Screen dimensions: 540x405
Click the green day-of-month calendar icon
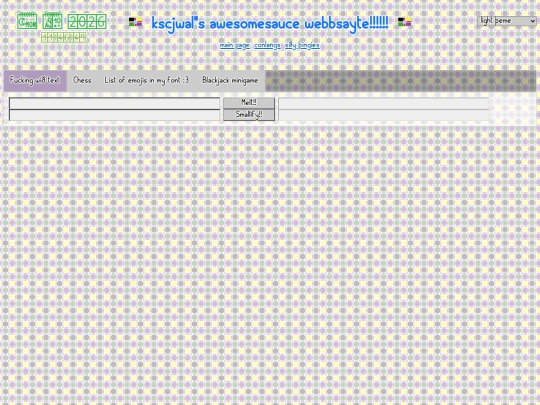(52, 21)
